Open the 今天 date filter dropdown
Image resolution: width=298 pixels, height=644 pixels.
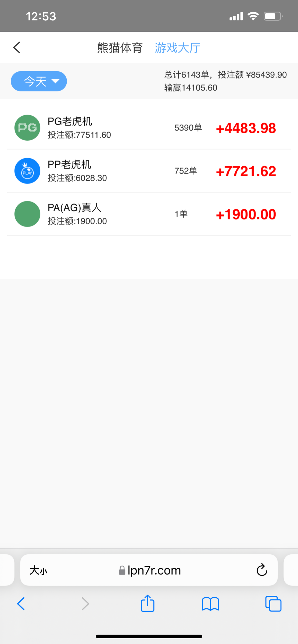click(39, 81)
